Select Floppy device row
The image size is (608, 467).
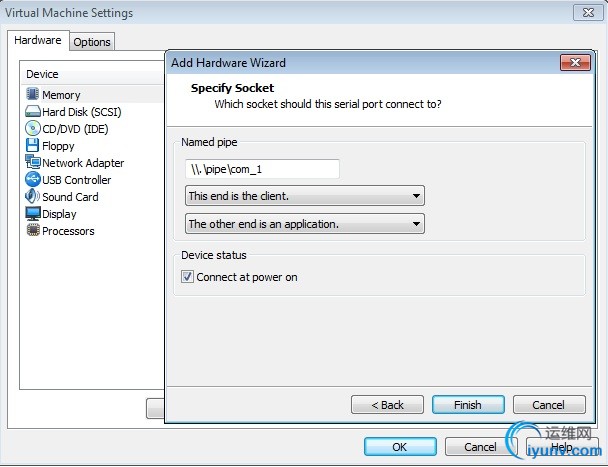pyautogui.click(x=92, y=146)
